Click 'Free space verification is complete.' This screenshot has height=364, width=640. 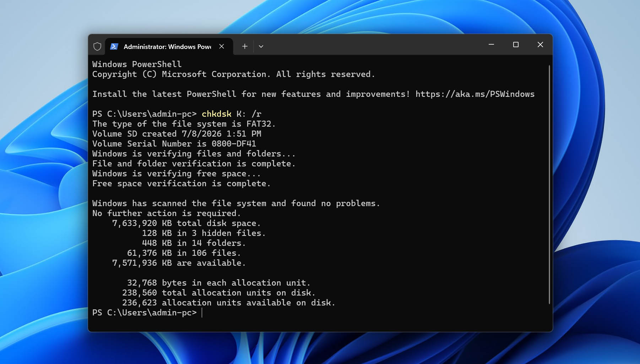(181, 183)
